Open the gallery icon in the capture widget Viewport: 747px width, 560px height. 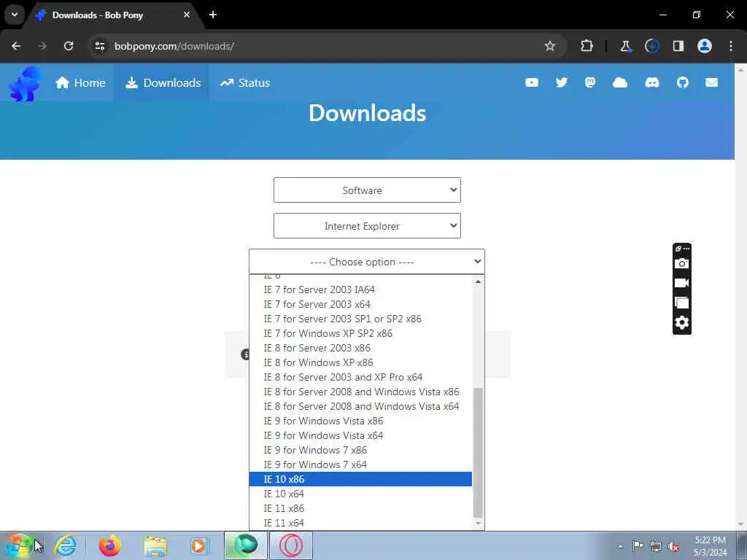[682, 303]
